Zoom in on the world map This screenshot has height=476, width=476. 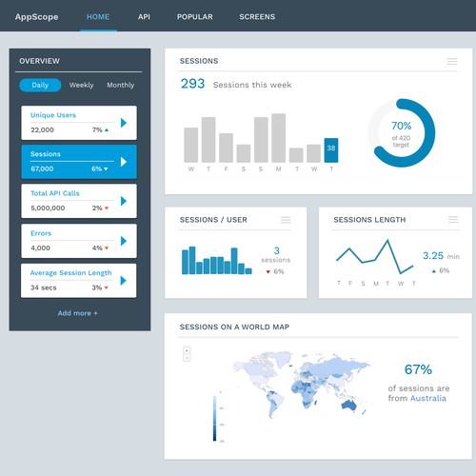187,350
